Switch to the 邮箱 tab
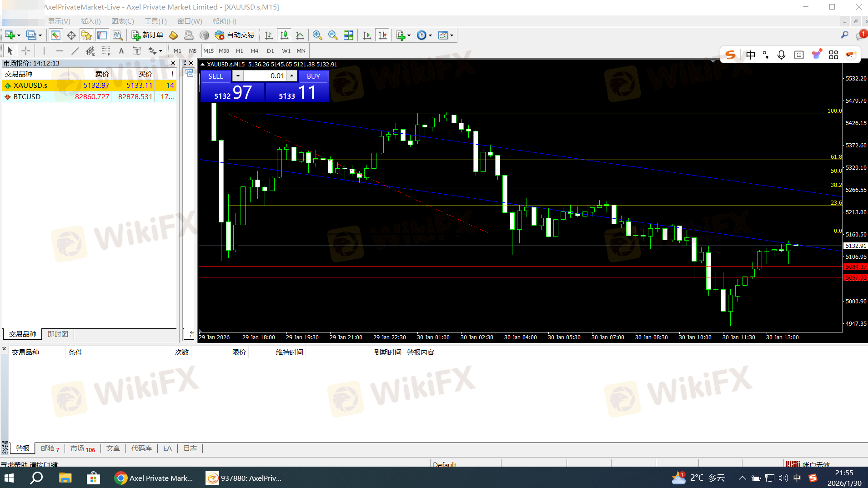 point(50,448)
